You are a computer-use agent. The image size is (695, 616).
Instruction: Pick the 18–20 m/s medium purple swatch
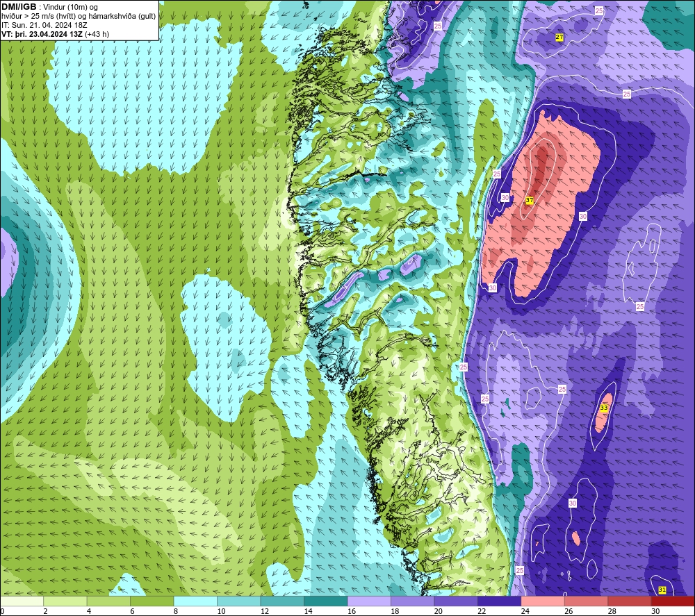pos(413,601)
